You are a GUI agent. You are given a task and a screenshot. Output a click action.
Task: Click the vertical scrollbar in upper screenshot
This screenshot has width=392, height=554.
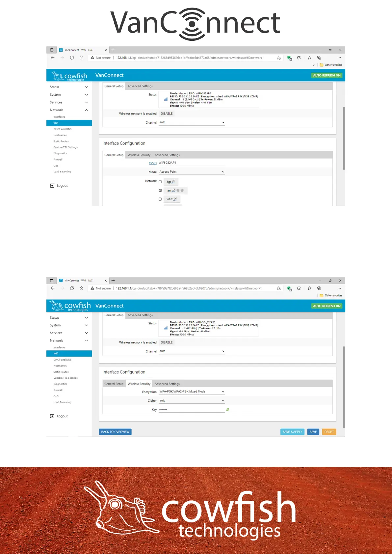pyautogui.click(x=344, y=138)
